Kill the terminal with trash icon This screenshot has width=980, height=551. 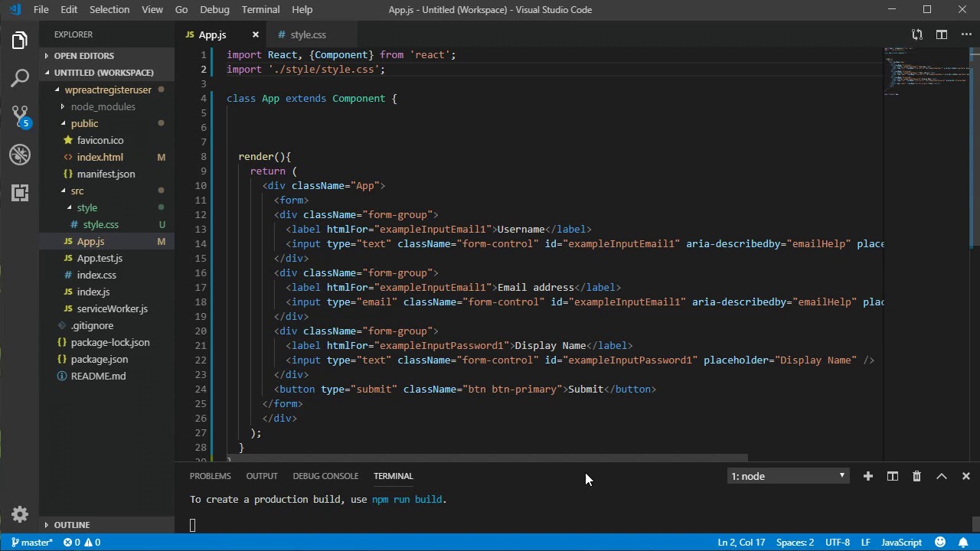pyautogui.click(x=916, y=476)
